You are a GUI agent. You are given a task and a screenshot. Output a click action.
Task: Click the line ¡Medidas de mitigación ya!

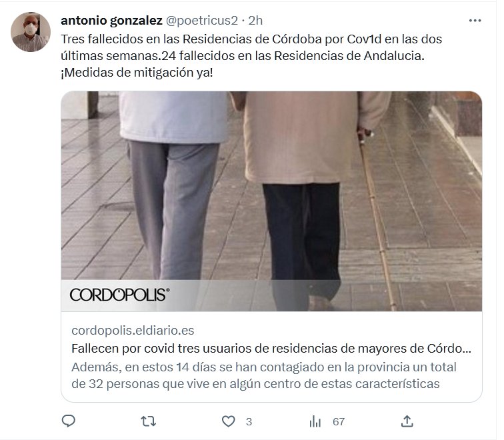(x=137, y=73)
